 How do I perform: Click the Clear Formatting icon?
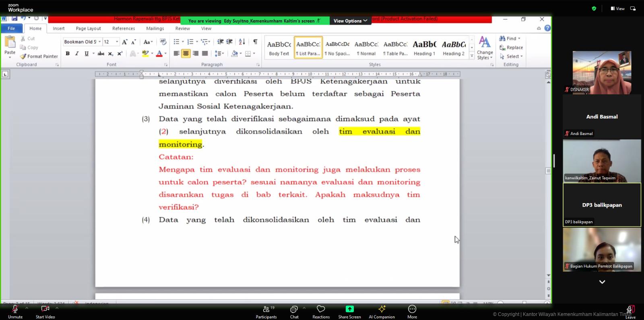(163, 42)
